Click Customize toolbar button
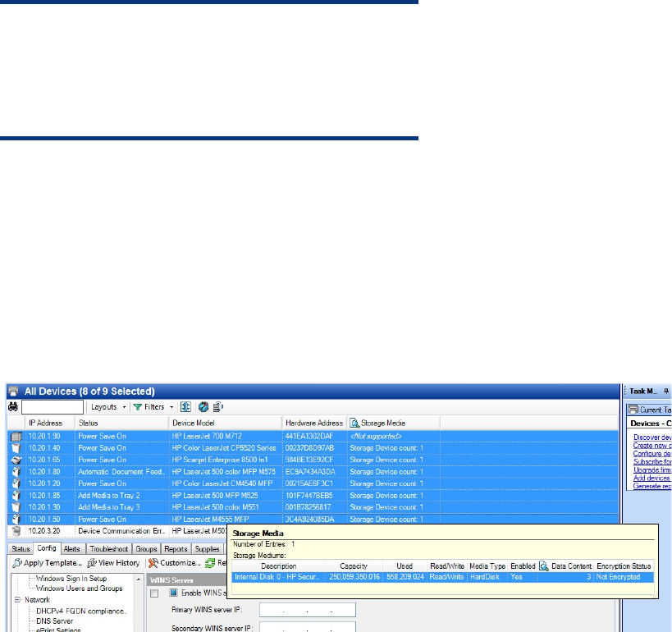Image resolution: width=672 pixels, height=632 pixels. (175, 563)
